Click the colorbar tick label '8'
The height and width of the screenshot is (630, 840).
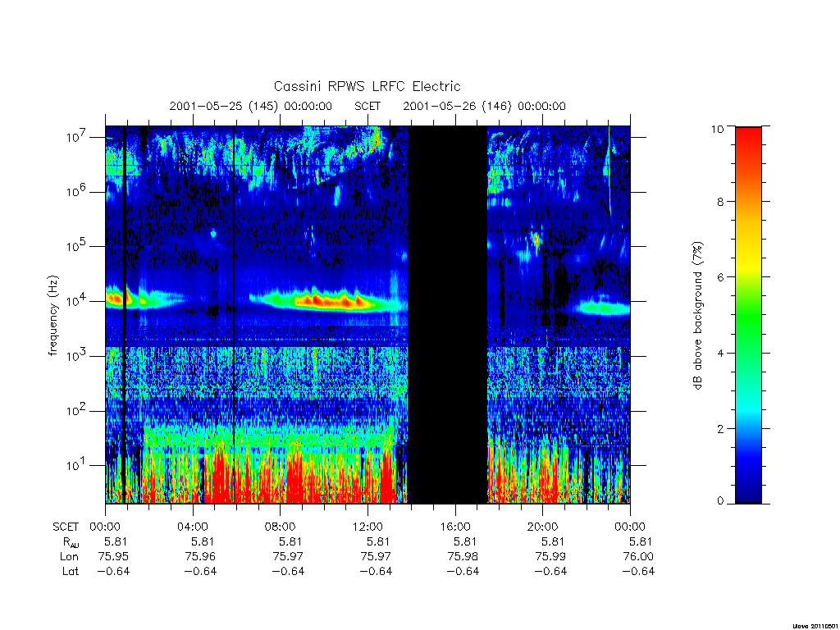click(x=720, y=202)
